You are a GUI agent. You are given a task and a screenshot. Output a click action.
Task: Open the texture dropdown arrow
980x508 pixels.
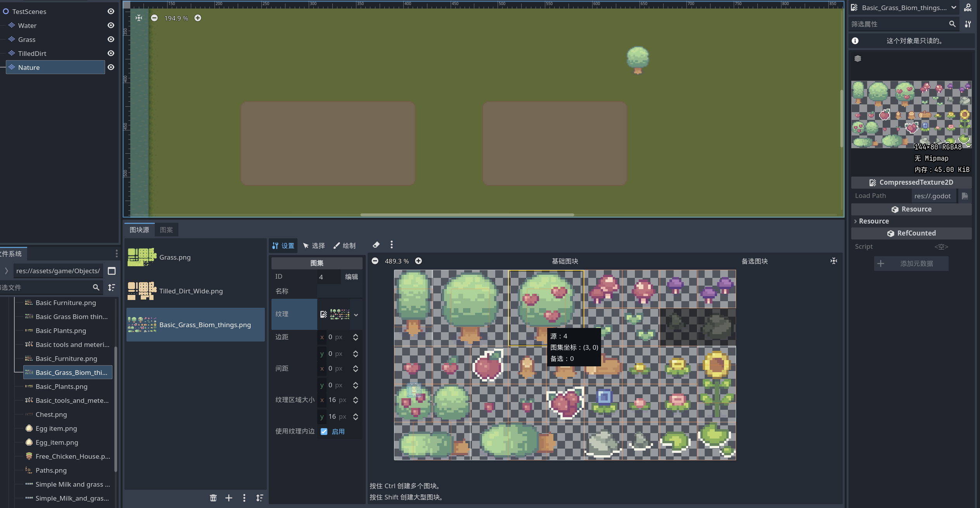point(356,315)
